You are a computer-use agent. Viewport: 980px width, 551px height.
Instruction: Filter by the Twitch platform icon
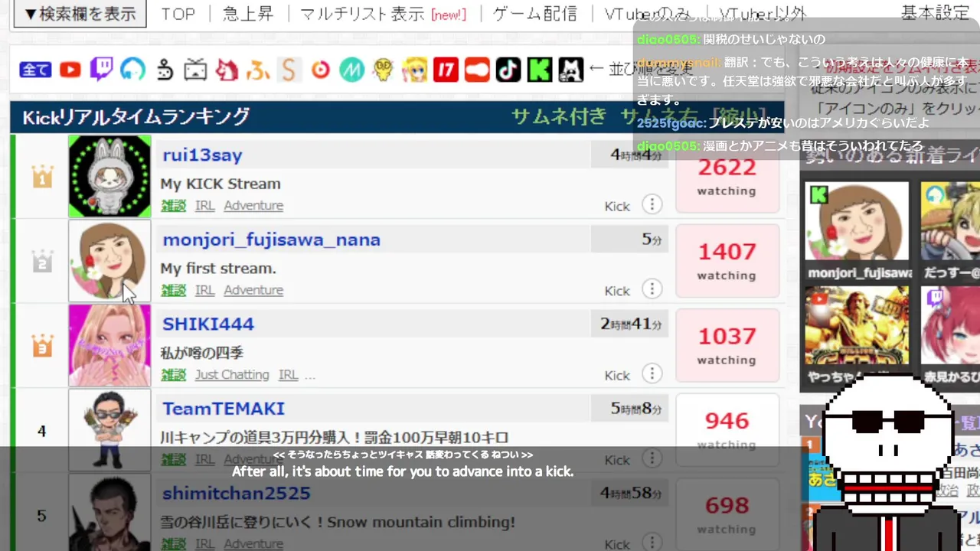click(101, 70)
